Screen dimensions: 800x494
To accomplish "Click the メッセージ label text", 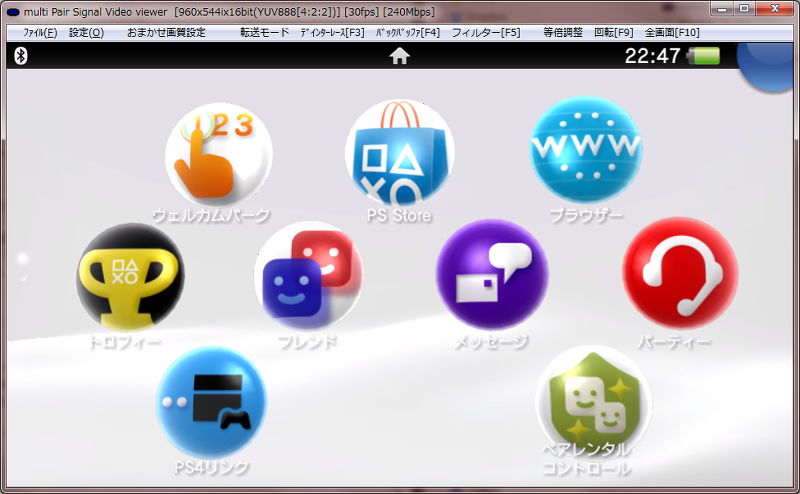I will [x=491, y=341].
